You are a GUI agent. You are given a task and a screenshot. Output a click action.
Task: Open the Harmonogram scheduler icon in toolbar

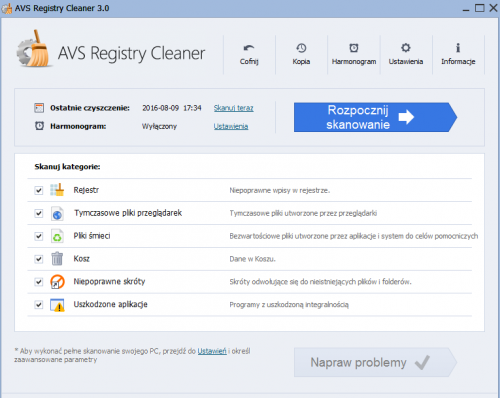[354, 48]
